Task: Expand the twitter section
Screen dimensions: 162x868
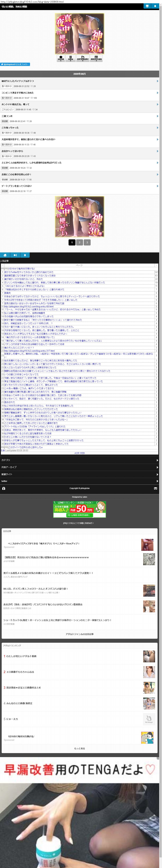Action: pyautogui.click(x=80, y=481)
